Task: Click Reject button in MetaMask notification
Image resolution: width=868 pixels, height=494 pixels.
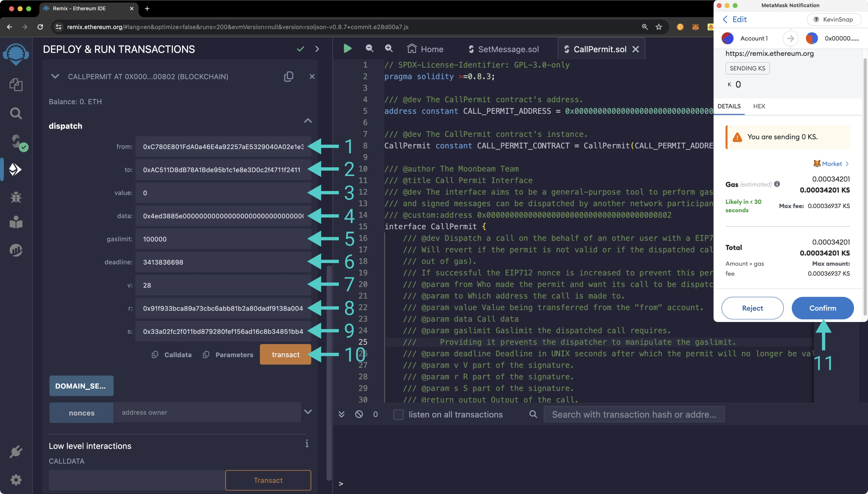Action: [752, 308]
